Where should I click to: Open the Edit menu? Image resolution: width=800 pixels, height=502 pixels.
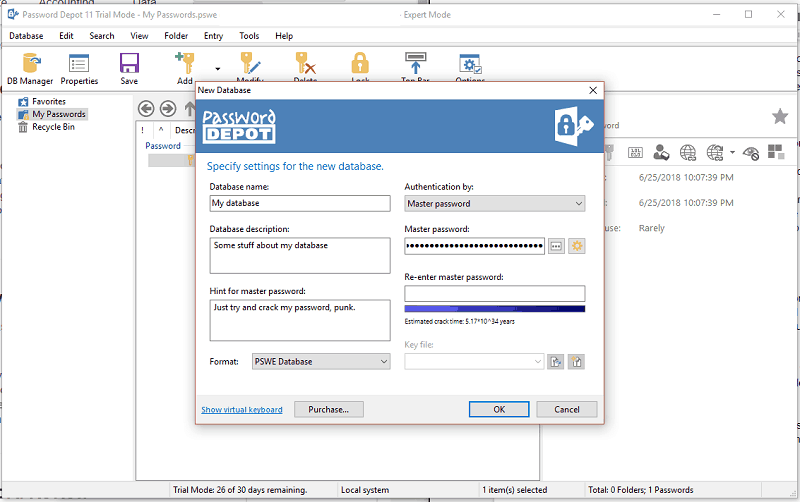pos(66,36)
